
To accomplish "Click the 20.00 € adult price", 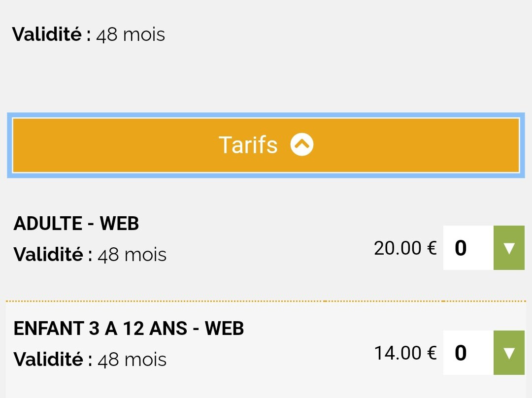I will [405, 248].
